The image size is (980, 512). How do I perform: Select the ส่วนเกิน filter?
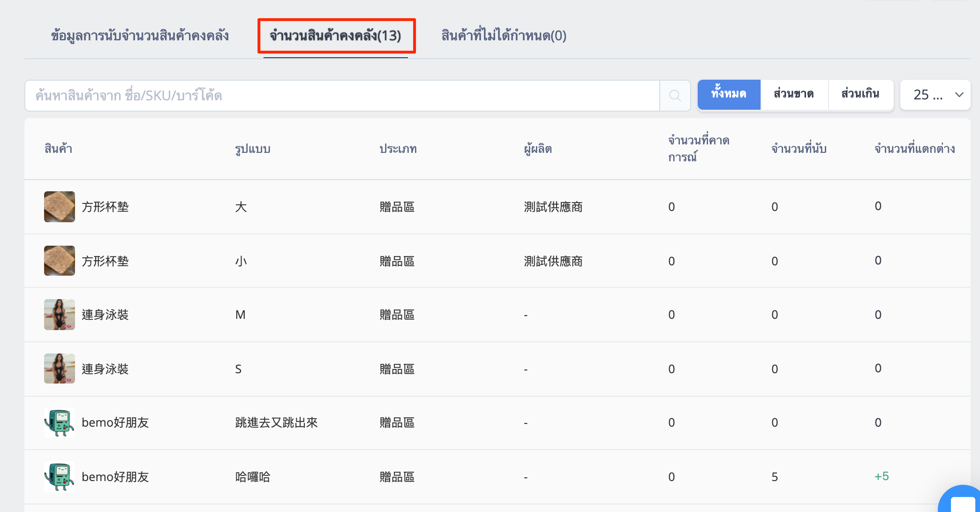860,95
